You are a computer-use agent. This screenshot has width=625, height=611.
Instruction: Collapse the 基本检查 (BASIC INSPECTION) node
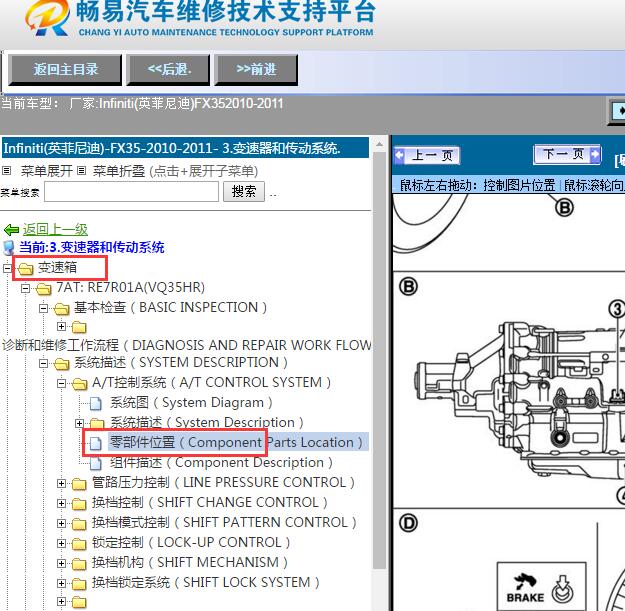[43, 308]
